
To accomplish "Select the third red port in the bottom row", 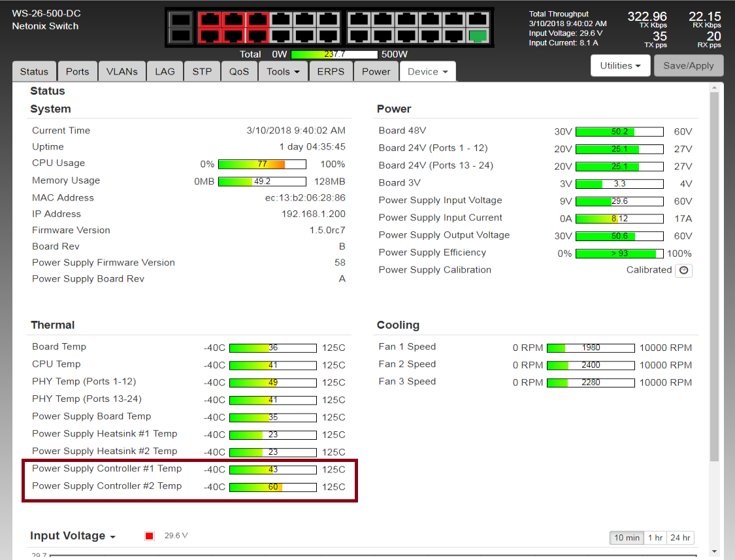I will pyautogui.click(x=257, y=35).
